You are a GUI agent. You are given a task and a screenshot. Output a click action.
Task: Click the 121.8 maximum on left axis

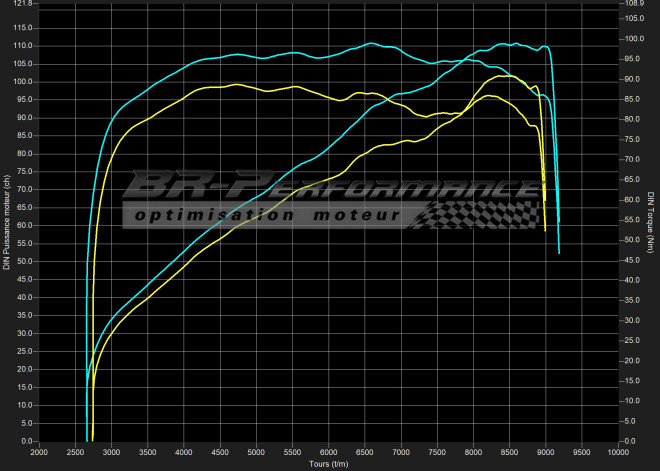pos(23,4)
